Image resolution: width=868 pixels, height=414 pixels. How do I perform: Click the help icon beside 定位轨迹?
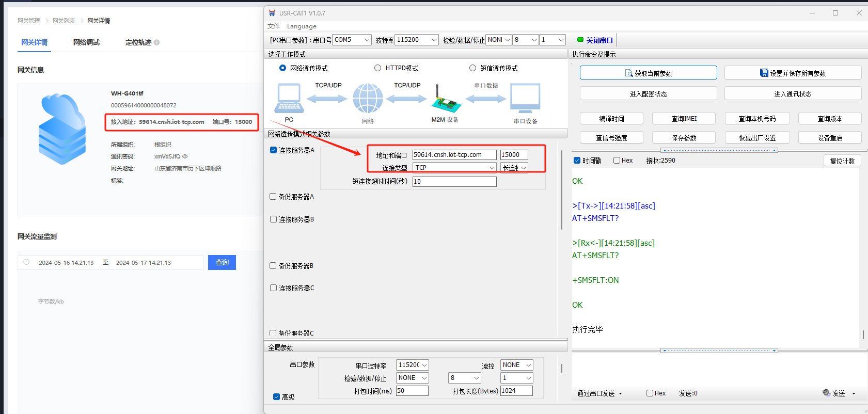pos(156,42)
